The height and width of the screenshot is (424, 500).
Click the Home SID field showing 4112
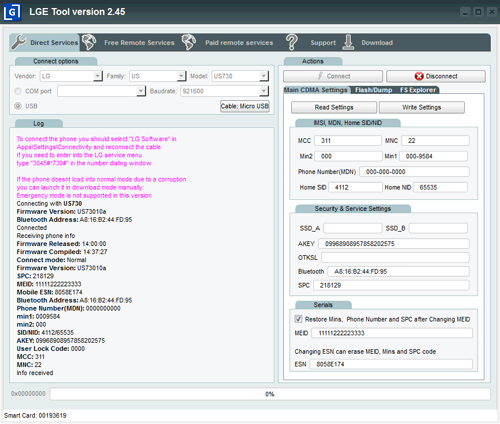pos(355,187)
